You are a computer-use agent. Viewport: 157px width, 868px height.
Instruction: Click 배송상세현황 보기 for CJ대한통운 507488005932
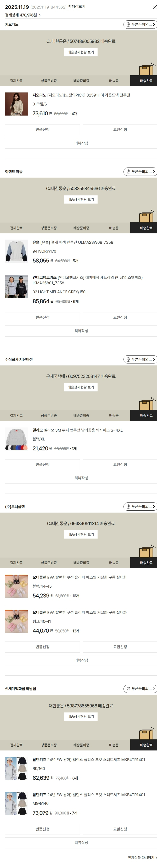[x=81, y=52]
